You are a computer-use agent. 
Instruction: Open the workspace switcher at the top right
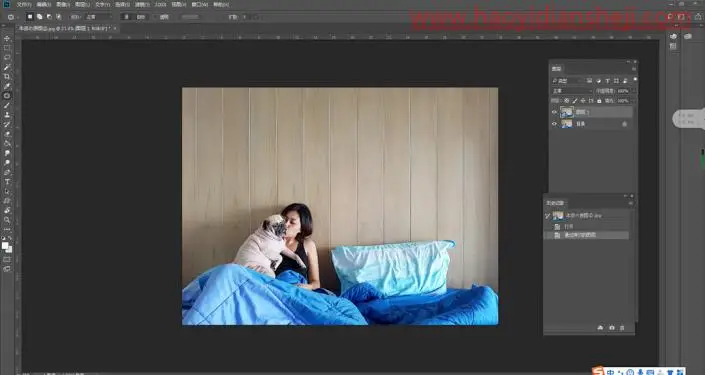click(681, 17)
